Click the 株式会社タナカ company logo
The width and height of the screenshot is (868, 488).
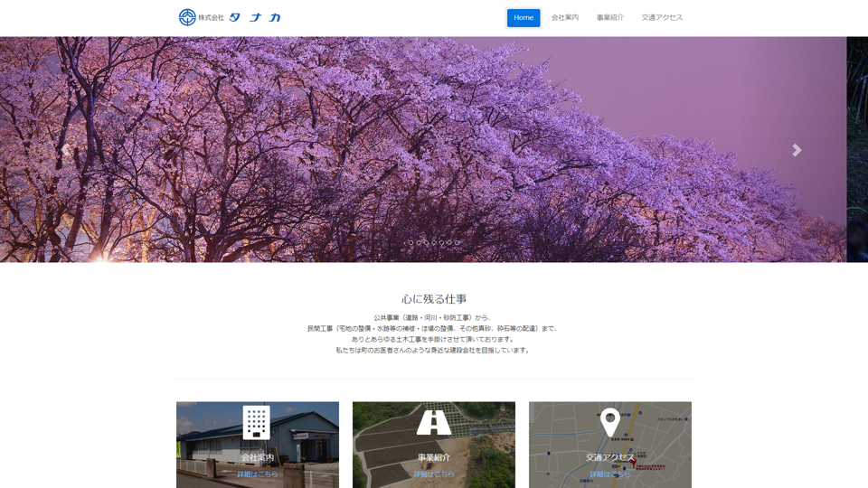point(230,17)
